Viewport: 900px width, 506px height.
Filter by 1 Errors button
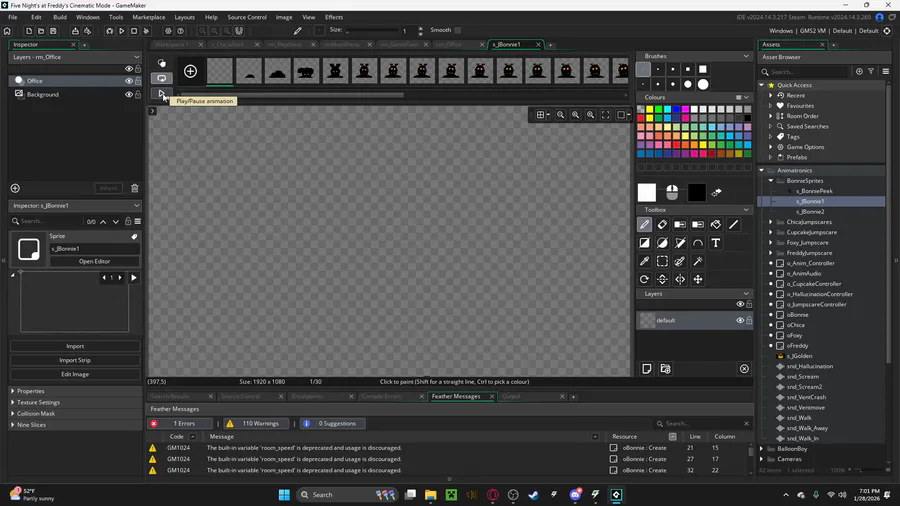click(x=180, y=424)
